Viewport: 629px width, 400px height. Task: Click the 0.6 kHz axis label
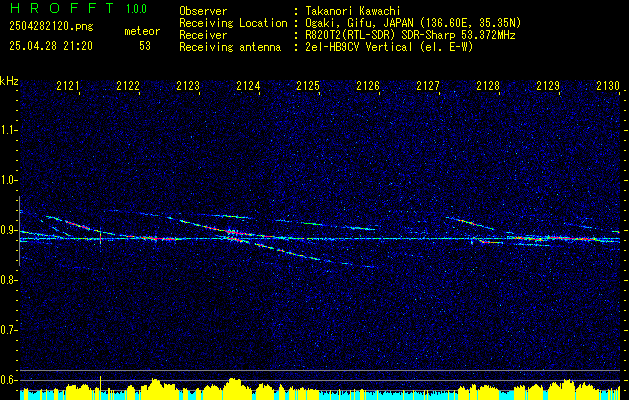(8, 380)
